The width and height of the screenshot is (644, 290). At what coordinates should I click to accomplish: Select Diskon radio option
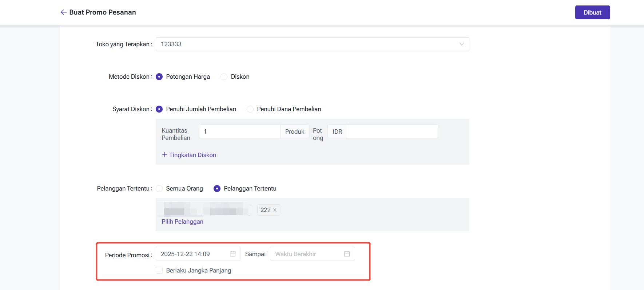224,77
